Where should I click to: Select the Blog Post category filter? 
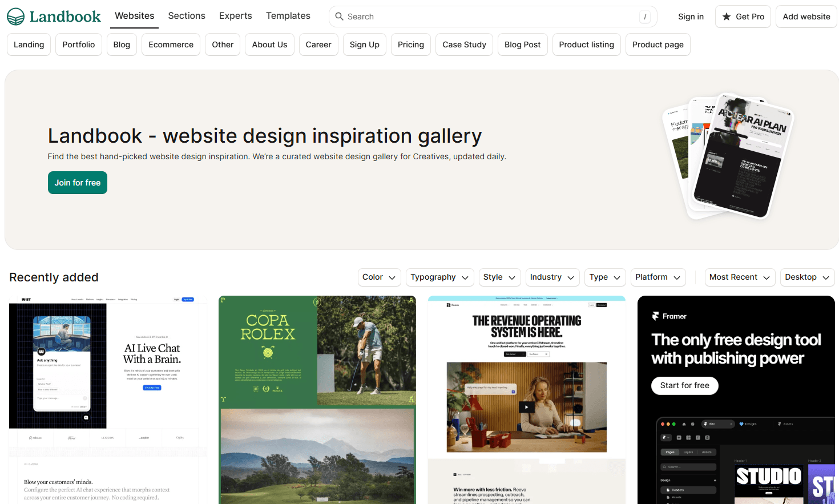click(x=523, y=45)
